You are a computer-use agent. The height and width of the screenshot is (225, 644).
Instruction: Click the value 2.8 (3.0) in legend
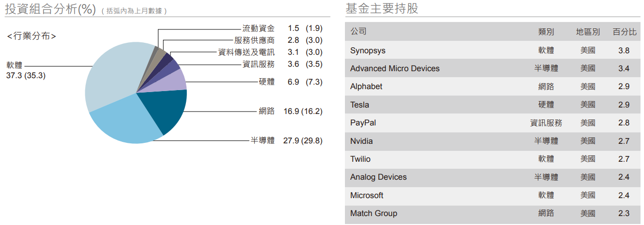[305, 40]
